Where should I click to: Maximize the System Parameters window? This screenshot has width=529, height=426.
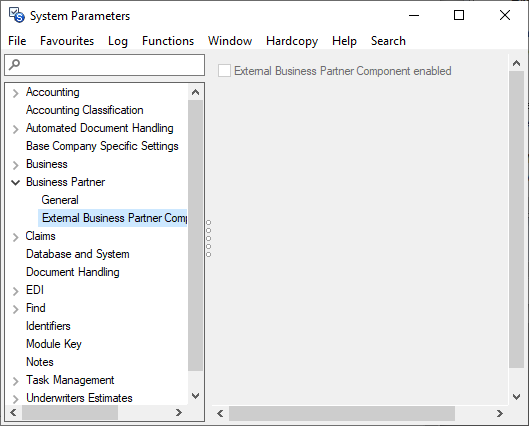[459, 16]
